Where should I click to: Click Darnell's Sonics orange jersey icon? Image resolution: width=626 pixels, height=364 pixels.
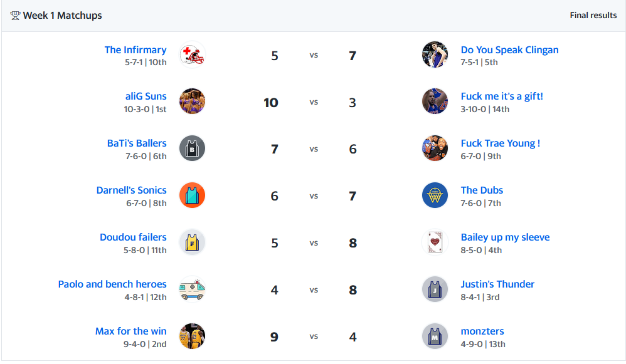pos(192,196)
